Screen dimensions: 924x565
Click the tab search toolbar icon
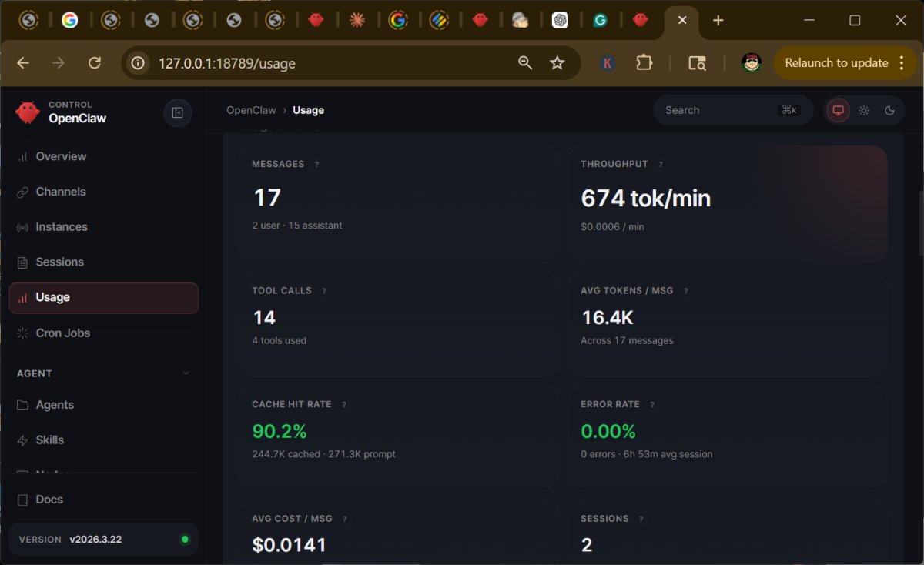click(697, 63)
